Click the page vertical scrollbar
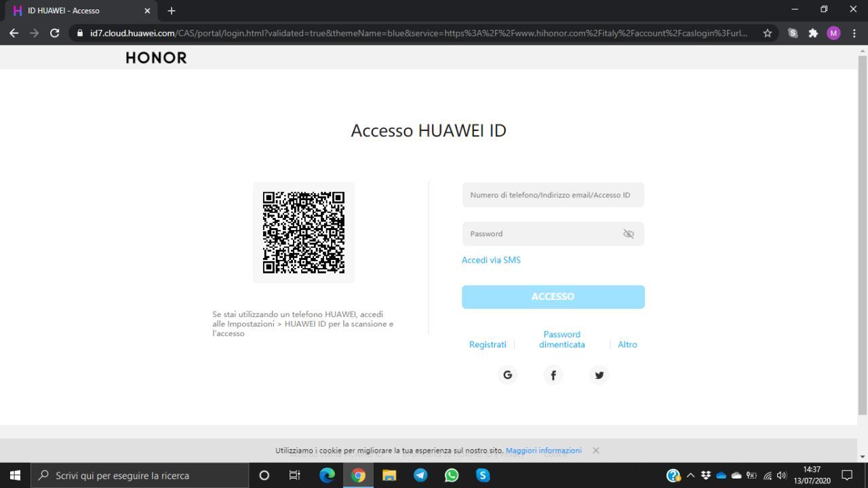This screenshot has height=488, width=868. [862, 231]
